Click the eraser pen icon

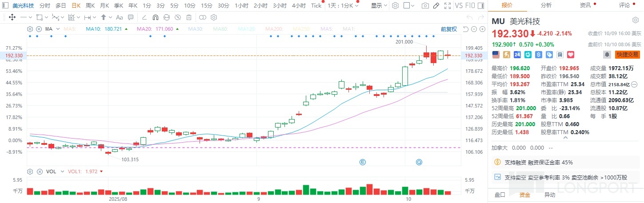pyautogui.click(x=436, y=5)
